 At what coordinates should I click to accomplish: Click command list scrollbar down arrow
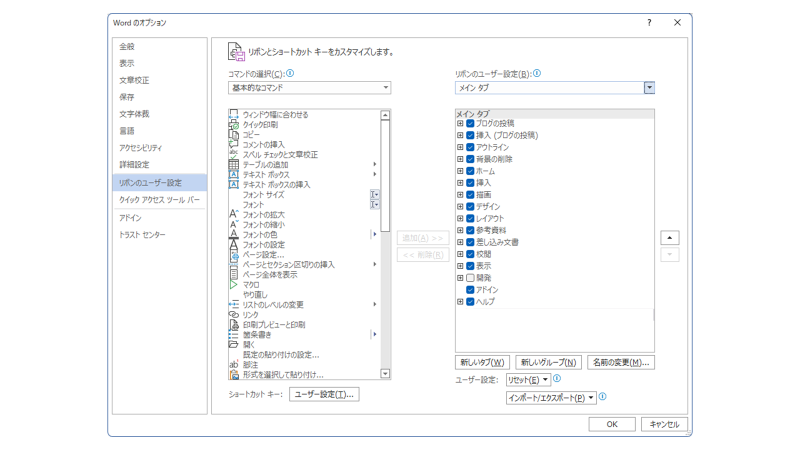(385, 374)
